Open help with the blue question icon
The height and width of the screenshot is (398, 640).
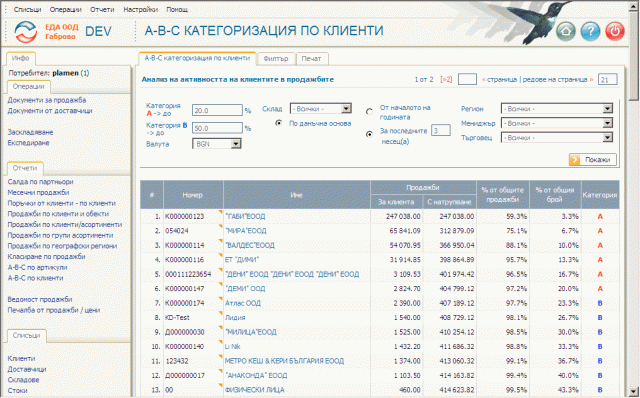point(590,31)
